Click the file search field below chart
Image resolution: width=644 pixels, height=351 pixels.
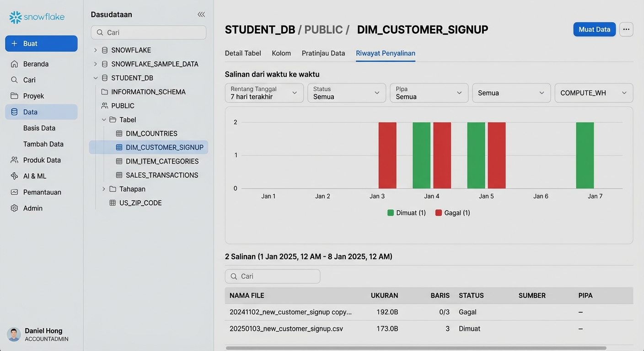click(x=273, y=277)
